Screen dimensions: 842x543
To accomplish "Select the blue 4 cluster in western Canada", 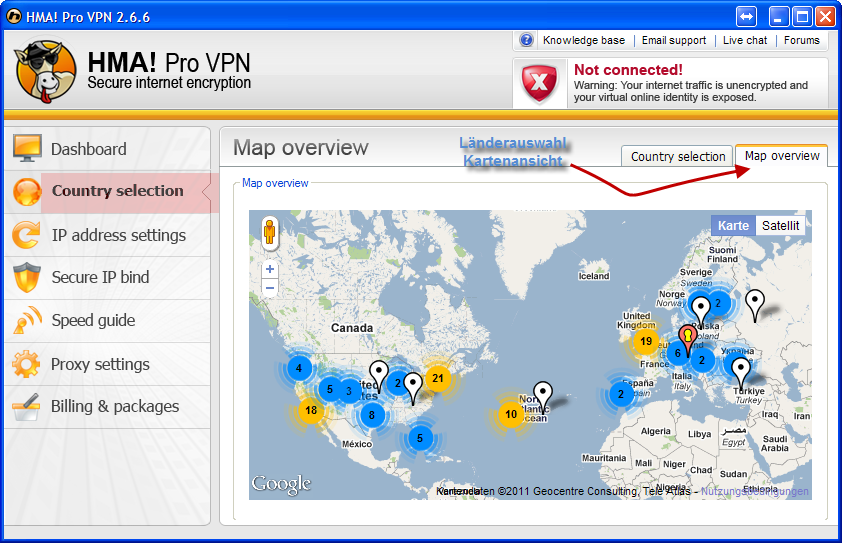I will 299,368.
